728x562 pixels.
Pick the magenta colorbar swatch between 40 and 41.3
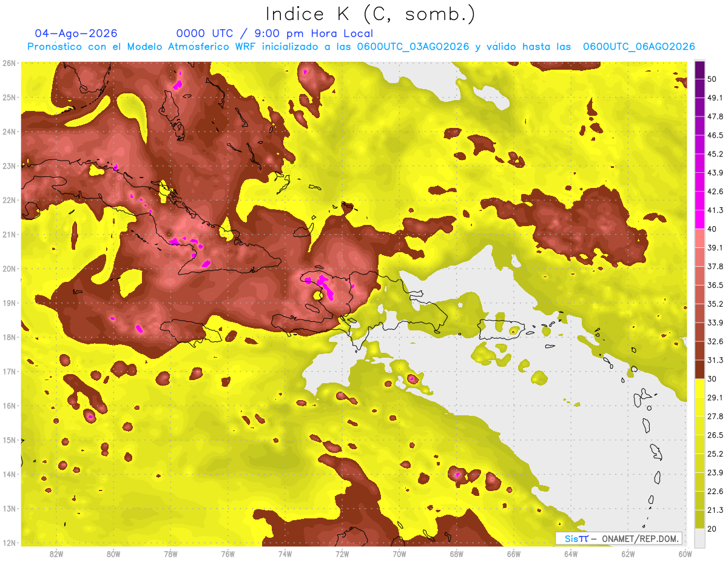tap(699, 219)
